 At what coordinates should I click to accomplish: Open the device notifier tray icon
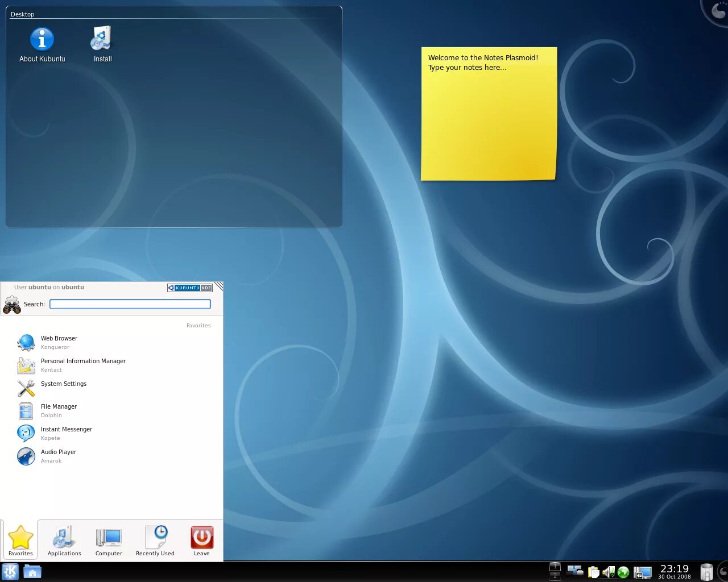(575, 571)
